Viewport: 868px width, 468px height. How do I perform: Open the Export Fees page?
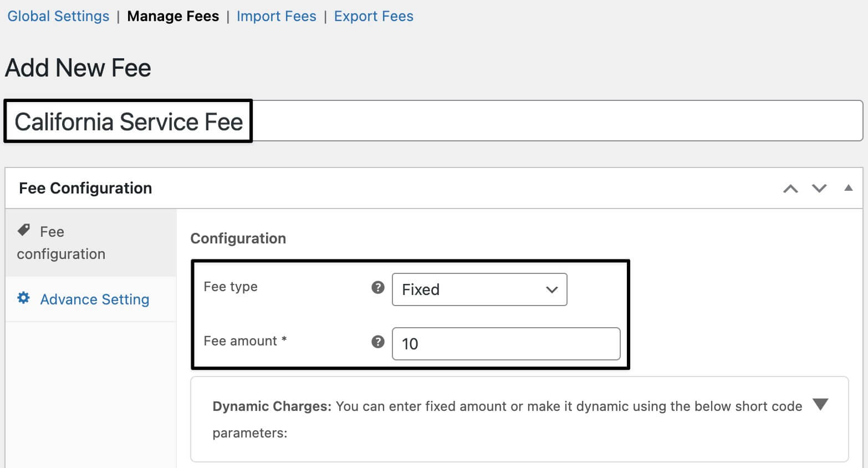click(x=373, y=16)
